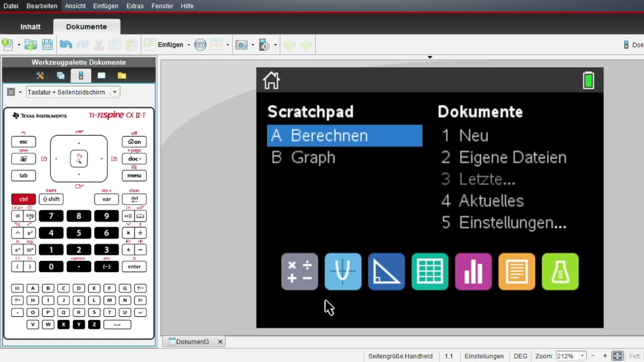
Task: Click the scratchpad key on keypad
Action: (24, 159)
